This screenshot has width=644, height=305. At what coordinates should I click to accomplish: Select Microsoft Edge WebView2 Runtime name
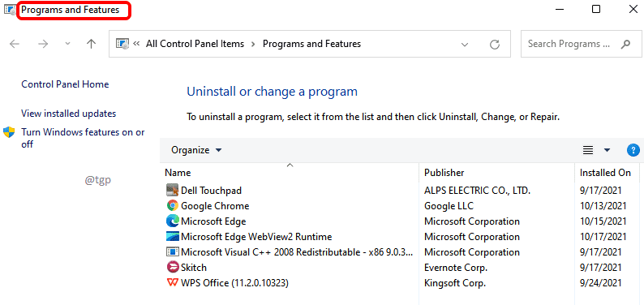pyautogui.click(x=256, y=237)
